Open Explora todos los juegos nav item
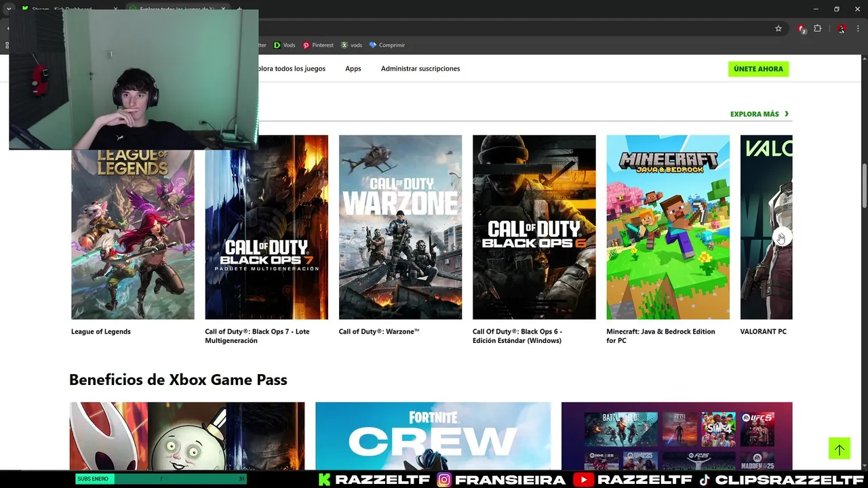 (292, 68)
